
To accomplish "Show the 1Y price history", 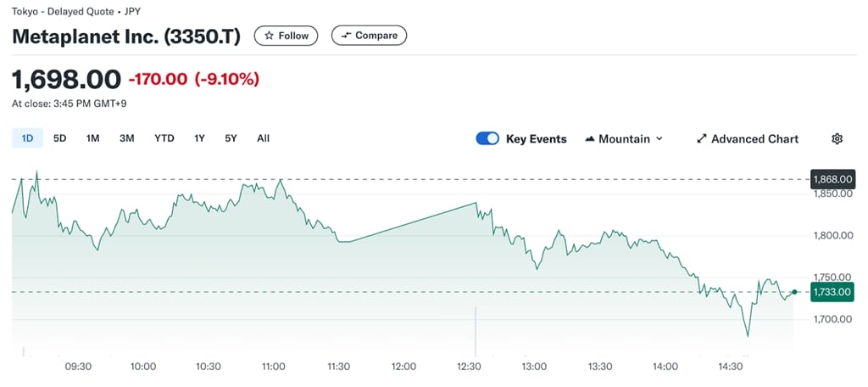I will click(200, 138).
